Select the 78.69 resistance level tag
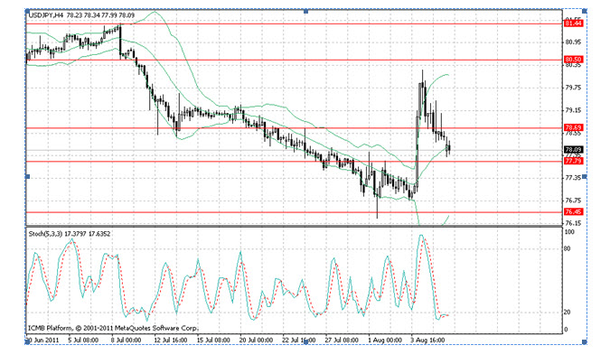The width and height of the screenshot is (610, 364). pyautogui.click(x=572, y=128)
